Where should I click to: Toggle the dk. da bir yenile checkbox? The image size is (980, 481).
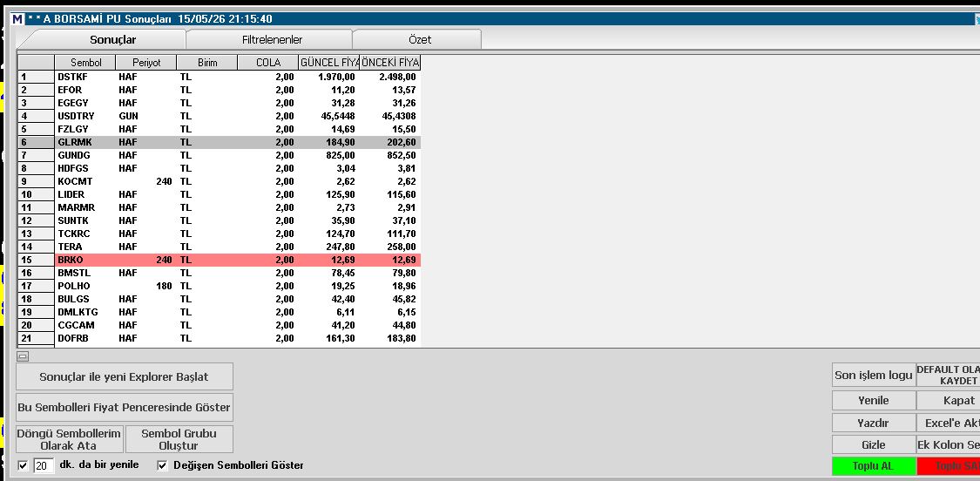pyautogui.click(x=24, y=465)
